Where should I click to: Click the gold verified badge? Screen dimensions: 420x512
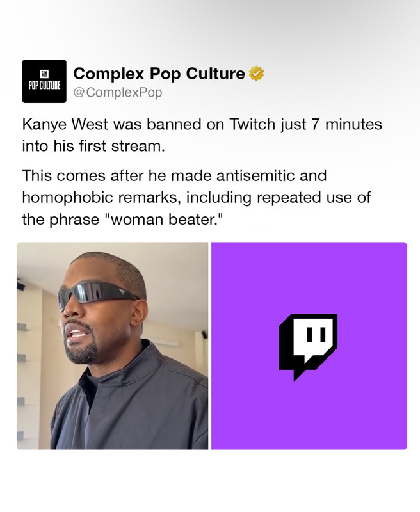point(256,74)
